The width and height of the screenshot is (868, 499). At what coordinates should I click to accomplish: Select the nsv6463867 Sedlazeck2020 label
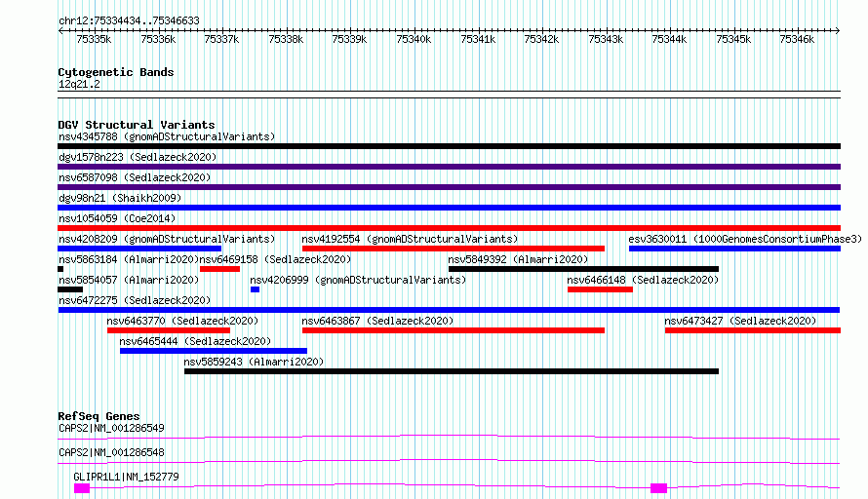pos(377,321)
